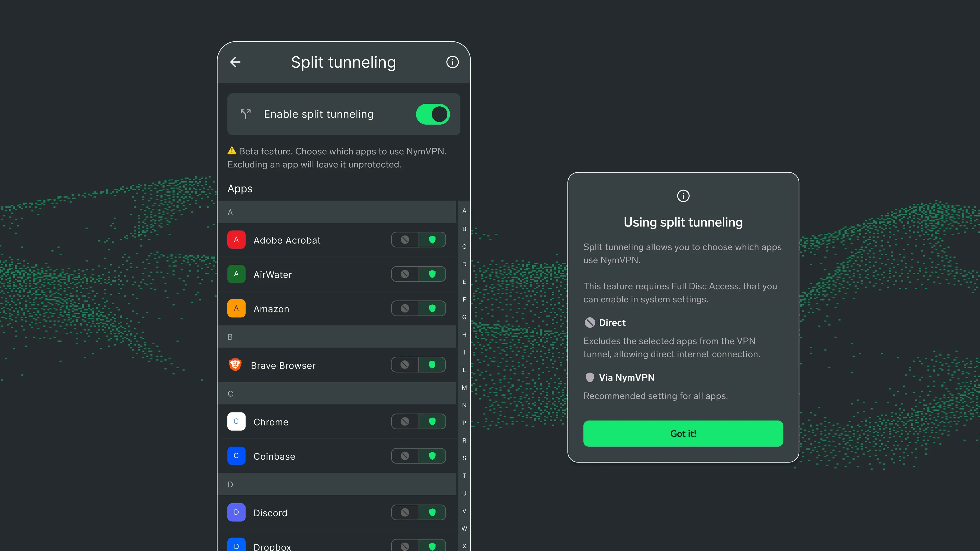Image resolution: width=980 pixels, height=551 pixels.
Task: Jump to letter B in the alphabet index
Action: 464,229
